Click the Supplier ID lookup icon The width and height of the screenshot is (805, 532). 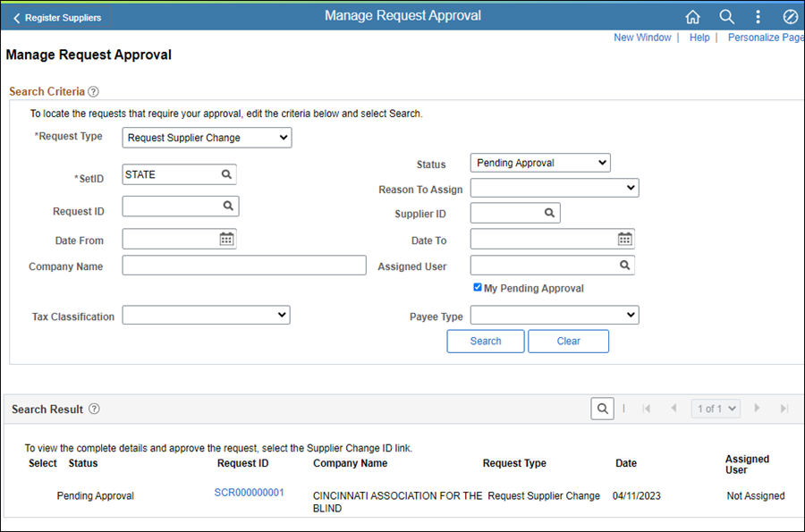549,213
